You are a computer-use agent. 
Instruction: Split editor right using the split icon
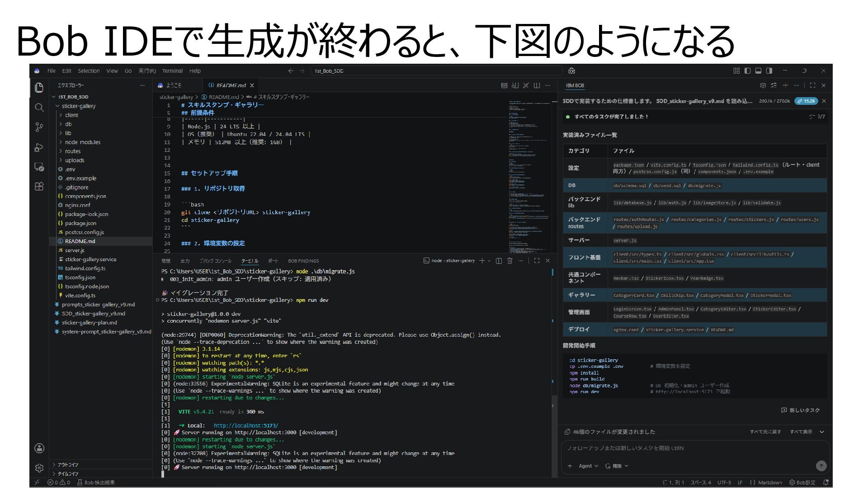[537, 85]
